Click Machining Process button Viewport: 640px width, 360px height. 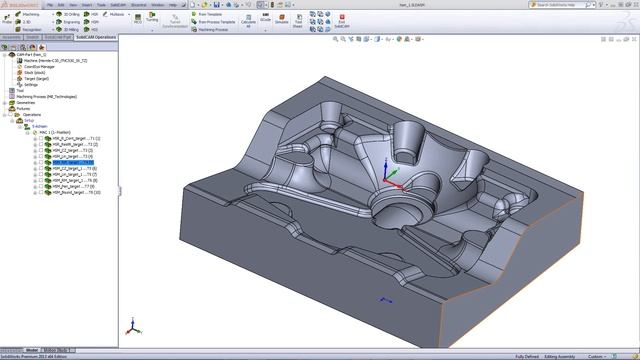(210, 29)
